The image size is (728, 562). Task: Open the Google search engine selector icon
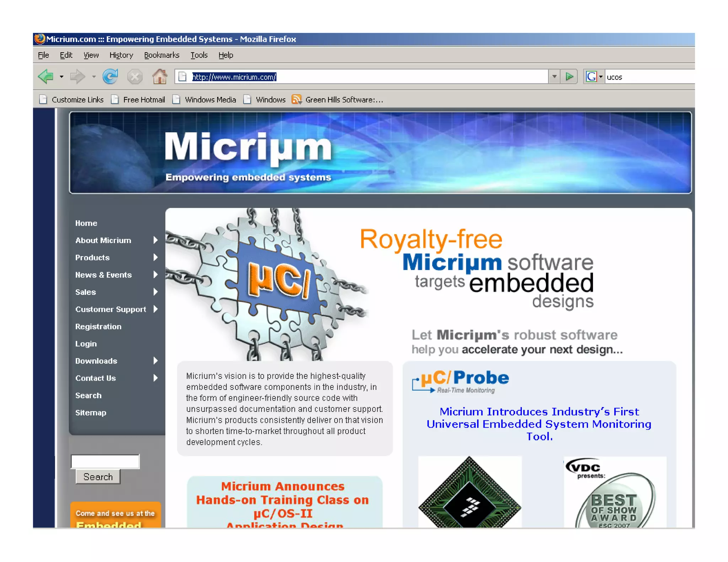[591, 77]
